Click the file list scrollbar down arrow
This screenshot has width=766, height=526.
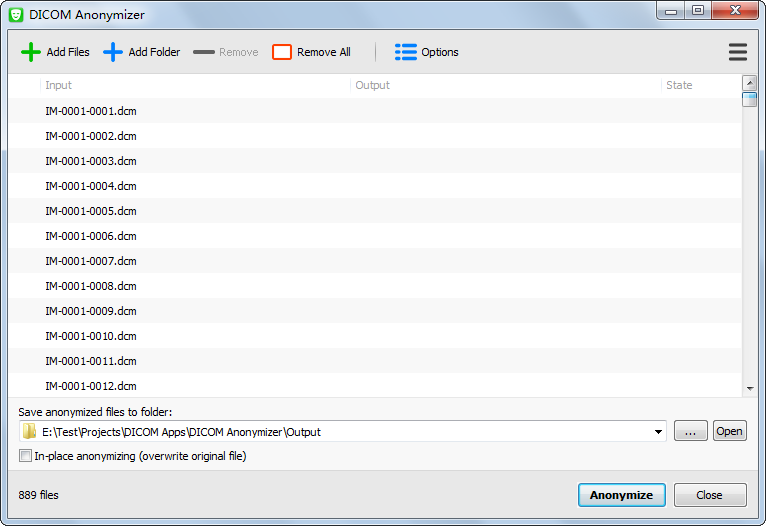749,388
